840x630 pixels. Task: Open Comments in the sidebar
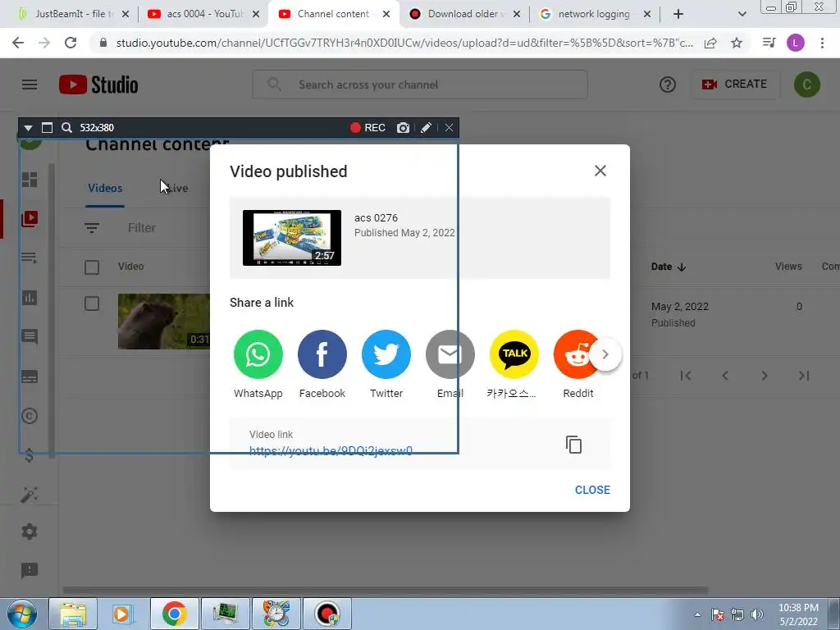(x=30, y=337)
